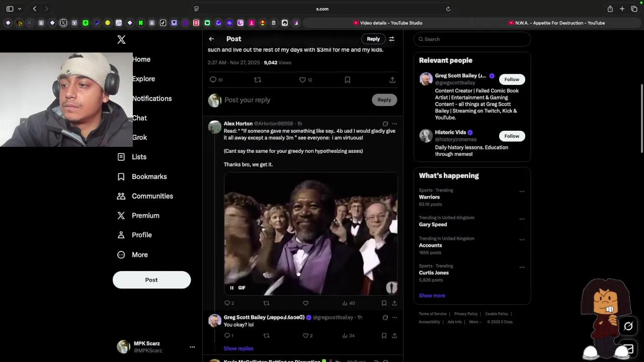This screenshot has width=644, height=362.
Task: Open Safari Share button
Action: click(x=610, y=9)
